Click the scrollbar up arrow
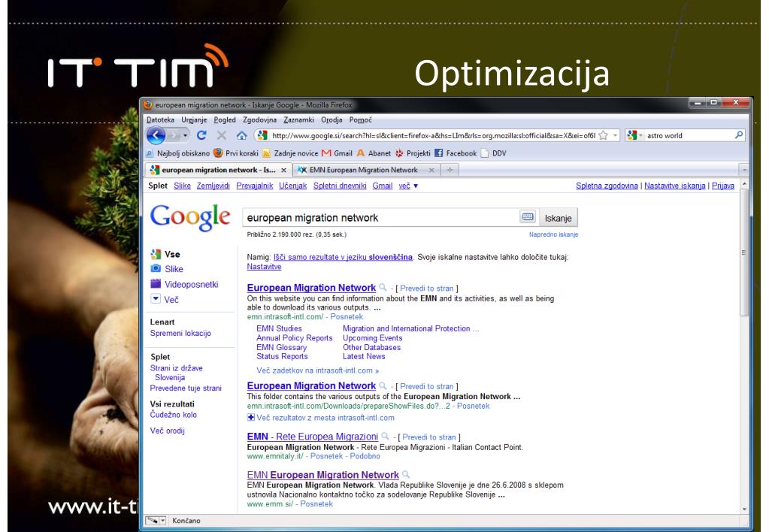The height and width of the screenshot is (532, 769). tap(744, 184)
